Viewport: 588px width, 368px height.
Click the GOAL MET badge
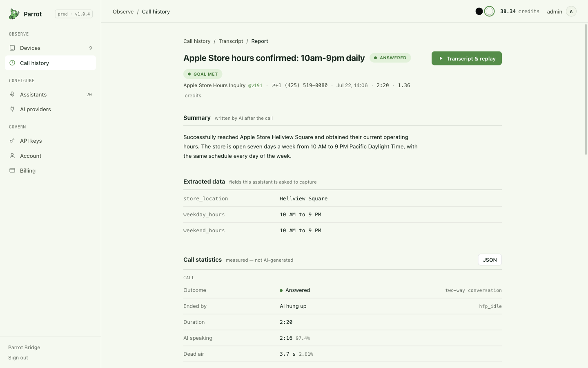point(203,74)
